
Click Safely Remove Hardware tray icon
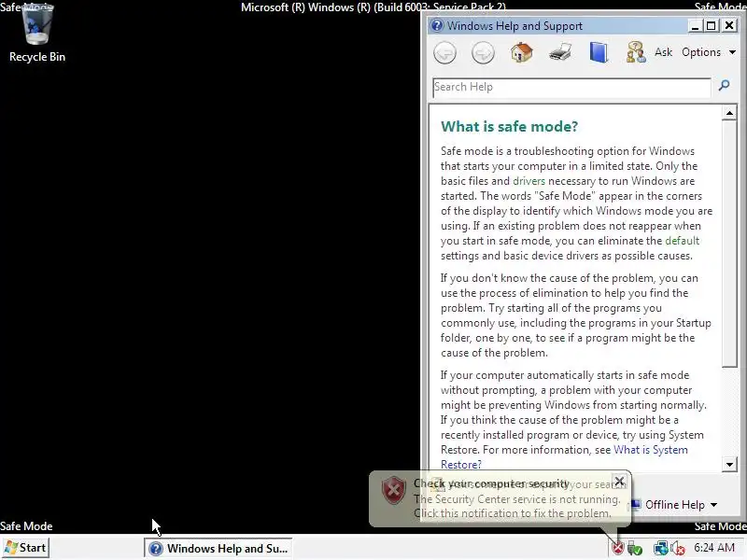[x=635, y=549]
